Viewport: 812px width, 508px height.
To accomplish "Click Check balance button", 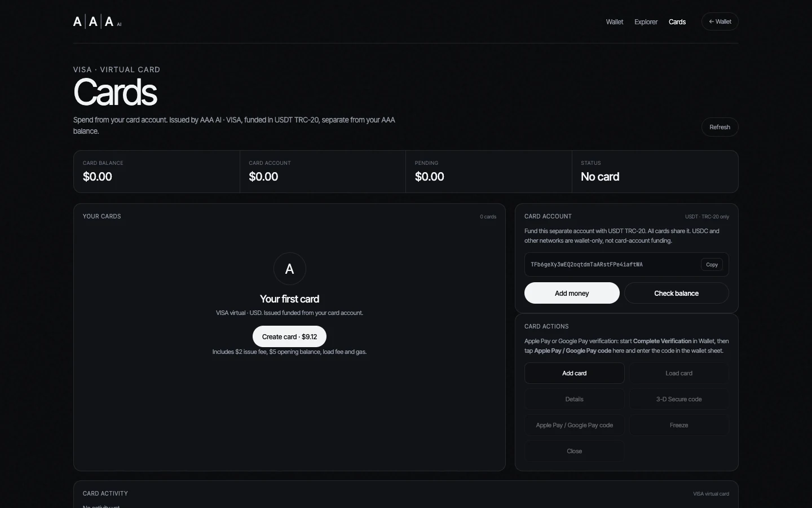I will pyautogui.click(x=676, y=293).
